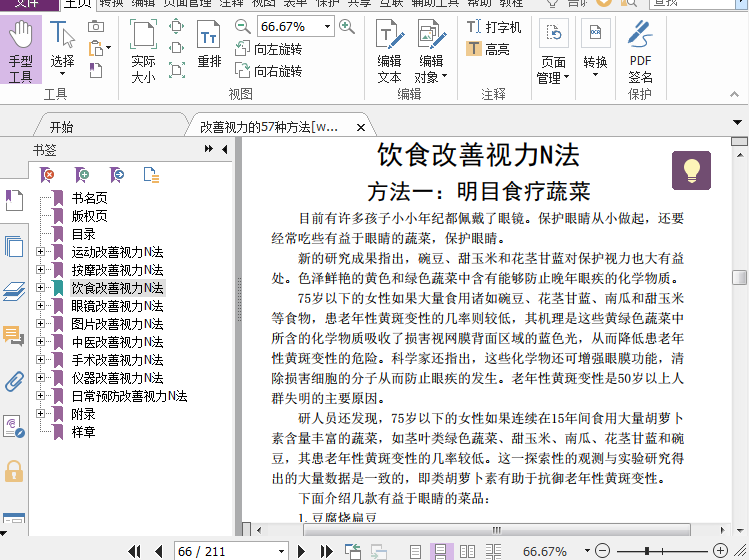Enable continuous page view mode
The image size is (749, 560).
tap(440, 552)
